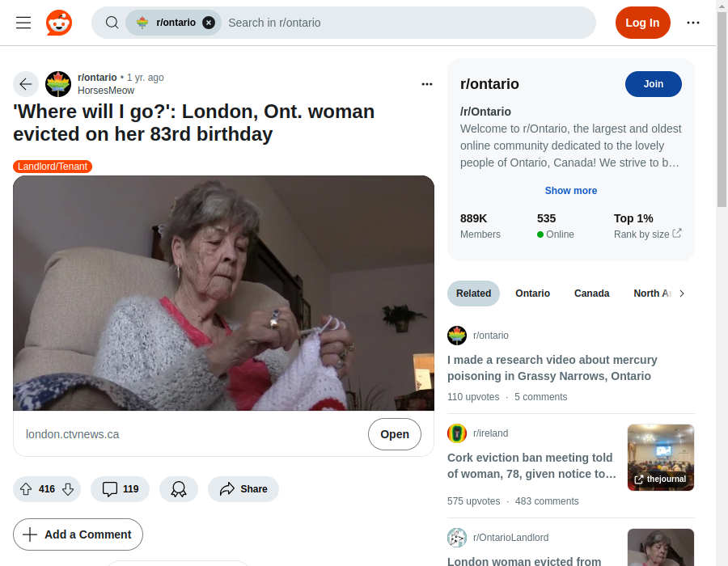Open r/ontario link in post header
This screenshot has width=728, height=566.
click(x=97, y=78)
